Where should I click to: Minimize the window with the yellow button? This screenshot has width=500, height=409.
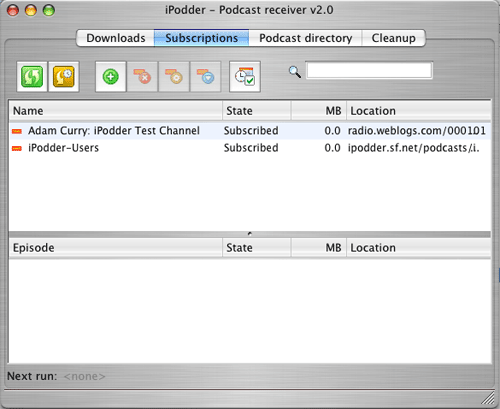click(x=31, y=10)
